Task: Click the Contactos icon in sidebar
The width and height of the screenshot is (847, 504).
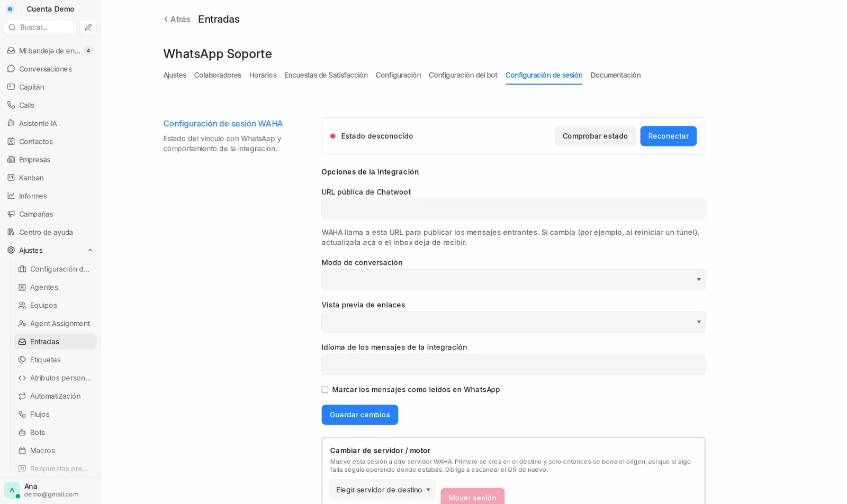Action: 11,141
